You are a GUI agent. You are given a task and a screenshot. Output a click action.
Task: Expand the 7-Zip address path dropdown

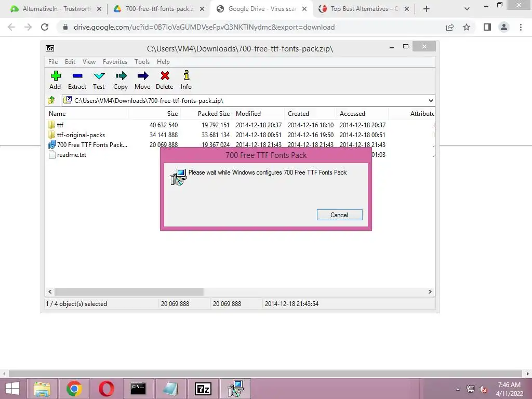(x=431, y=100)
